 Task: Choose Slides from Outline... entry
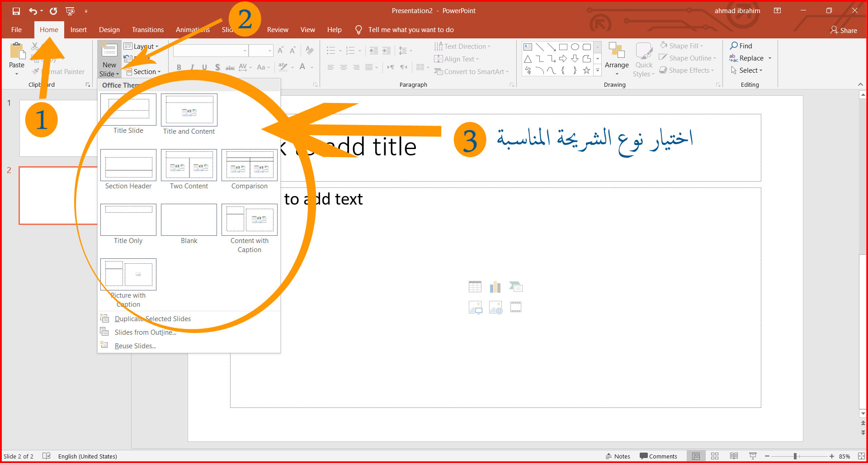tap(189, 332)
